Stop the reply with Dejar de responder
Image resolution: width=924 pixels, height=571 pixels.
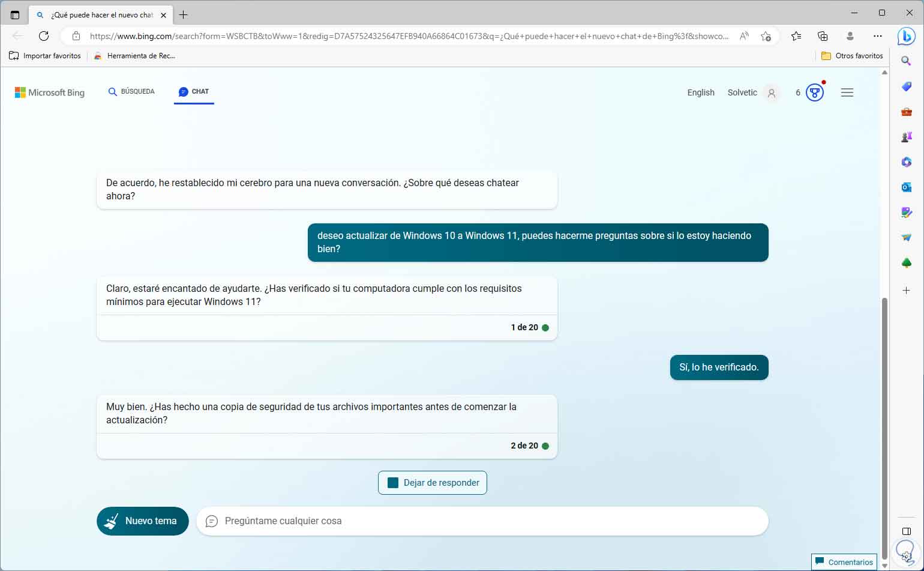coord(433,483)
